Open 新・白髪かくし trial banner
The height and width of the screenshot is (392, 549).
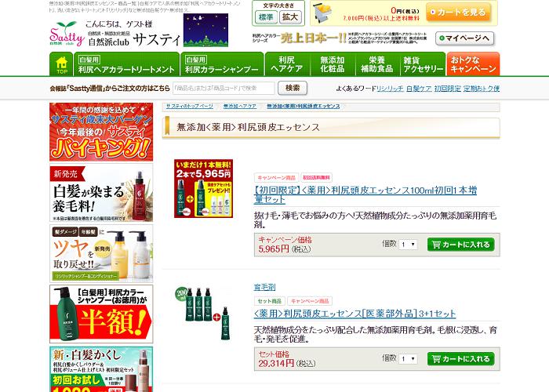click(101, 369)
